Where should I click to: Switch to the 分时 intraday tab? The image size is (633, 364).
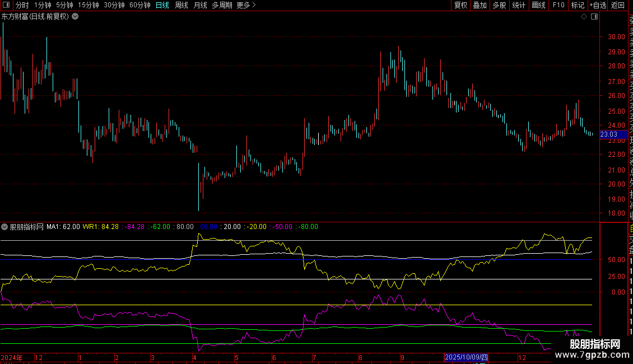(22, 5)
